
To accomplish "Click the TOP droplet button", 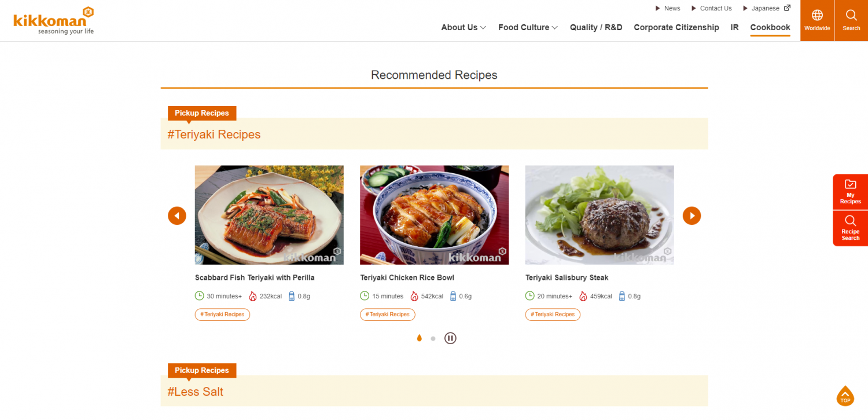I will click(845, 396).
